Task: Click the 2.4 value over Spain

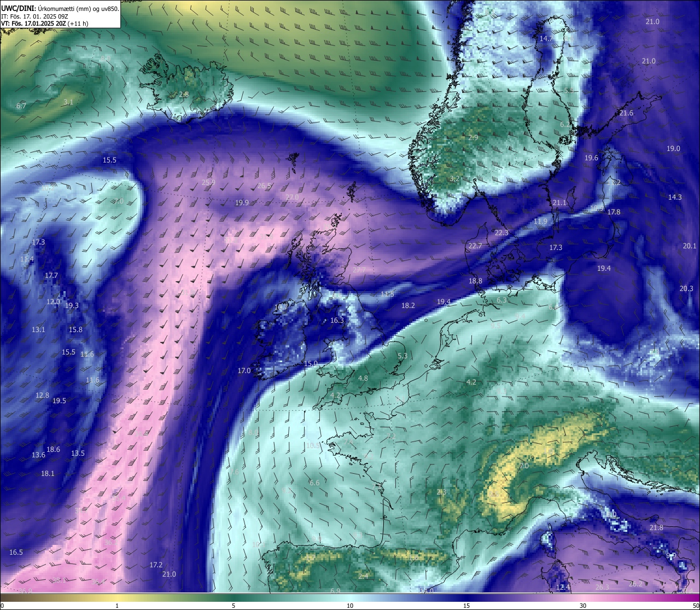Action: coord(363,577)
